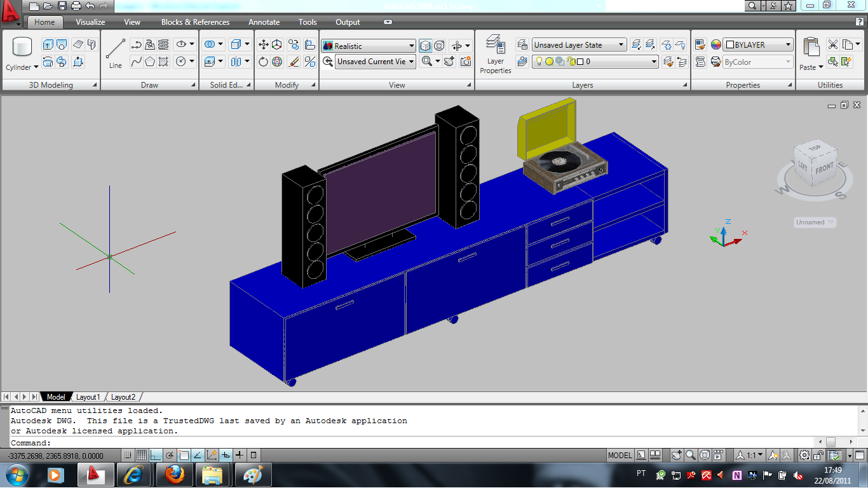Switch to the Visualize ribbon tab
The image size is (868, 488).
tap(90, 22)
